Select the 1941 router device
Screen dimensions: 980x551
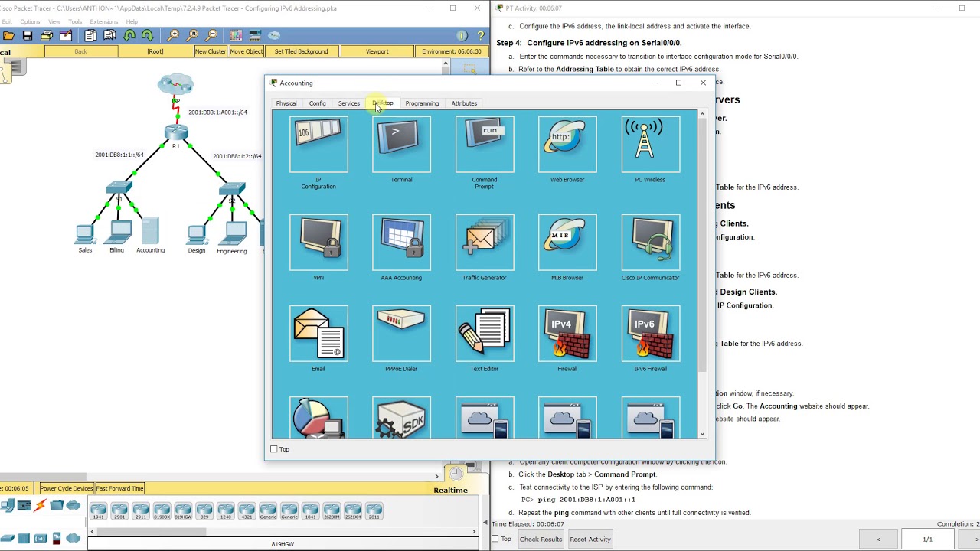(98, 511)
